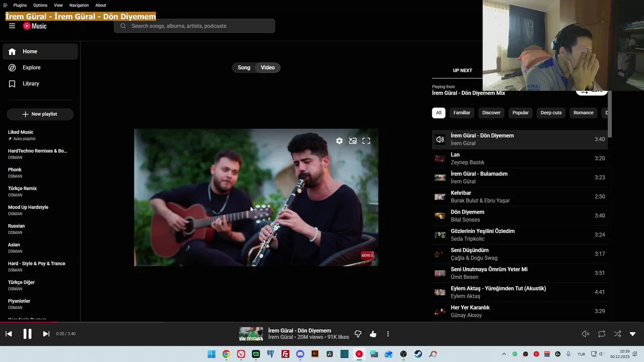Open the Navigation menu

point(79,5)
